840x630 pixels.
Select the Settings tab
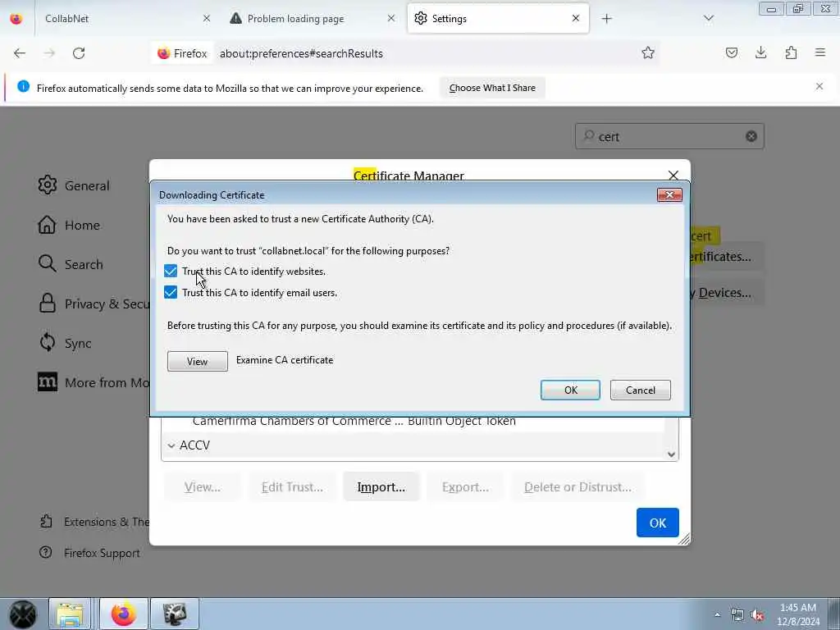[498, 19]
